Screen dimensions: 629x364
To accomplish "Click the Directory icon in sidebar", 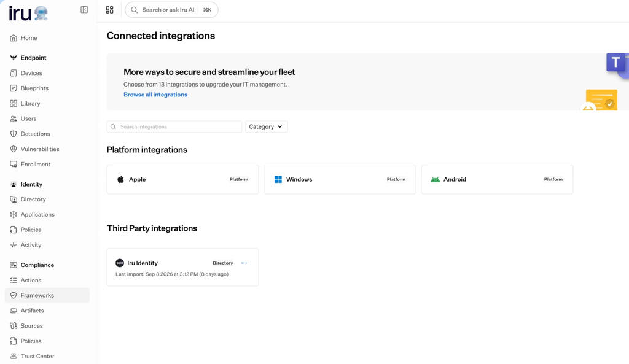I will 14,199.
